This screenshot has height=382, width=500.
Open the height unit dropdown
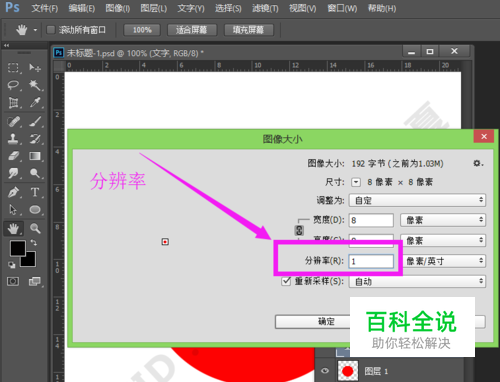tap(443, 240)
